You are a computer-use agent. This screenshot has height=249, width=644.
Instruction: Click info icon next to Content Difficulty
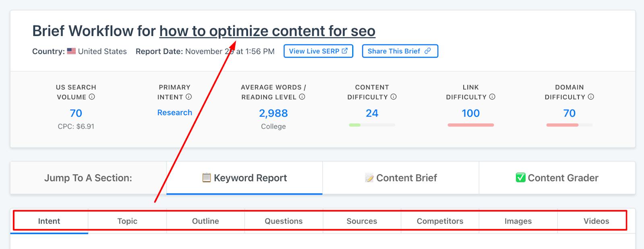(394, 97)
